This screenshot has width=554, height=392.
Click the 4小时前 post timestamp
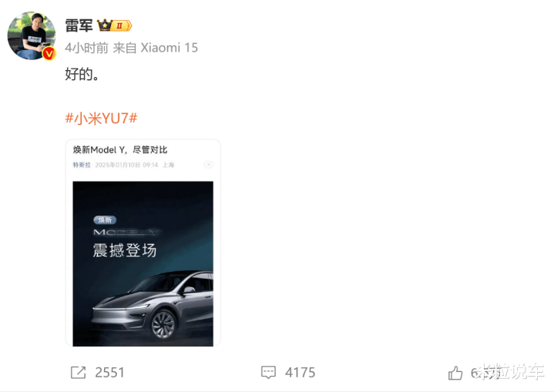coord(86,48)
